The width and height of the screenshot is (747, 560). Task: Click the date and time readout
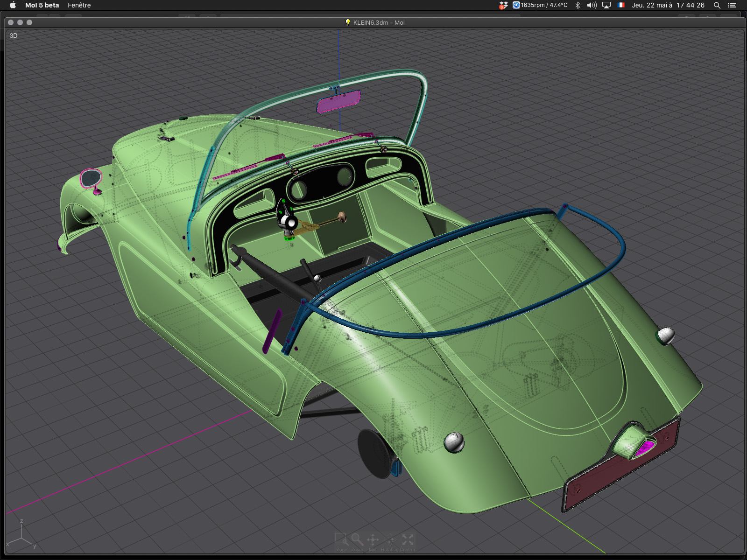[668, 5]
